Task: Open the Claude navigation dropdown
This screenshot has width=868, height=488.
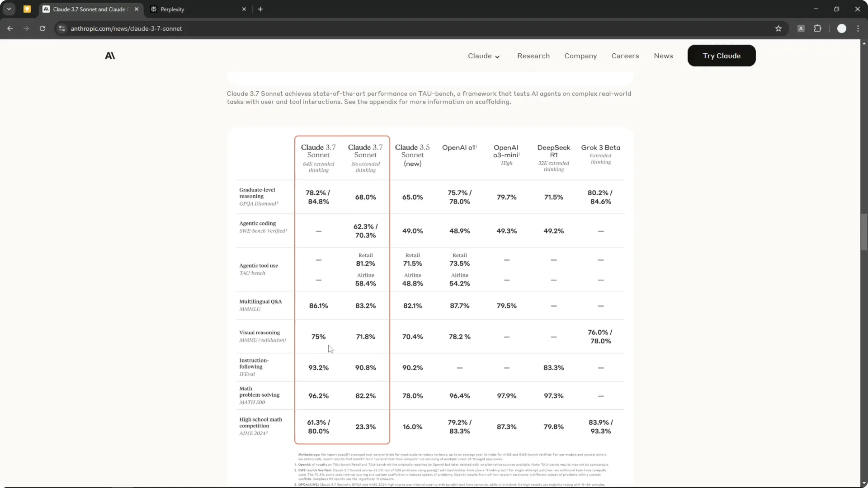Action: pyautogui.click(x=484, y=56)
